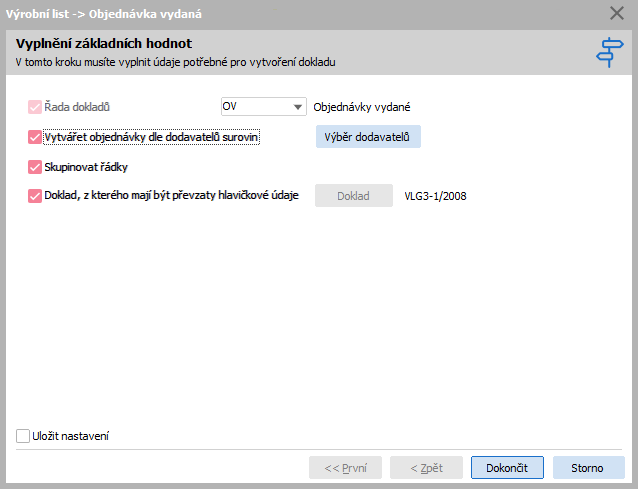The width and height of the screenshot is (638, 489).
Task: Click the Objednávky vydané series description
Action: [x=361, y=107]
